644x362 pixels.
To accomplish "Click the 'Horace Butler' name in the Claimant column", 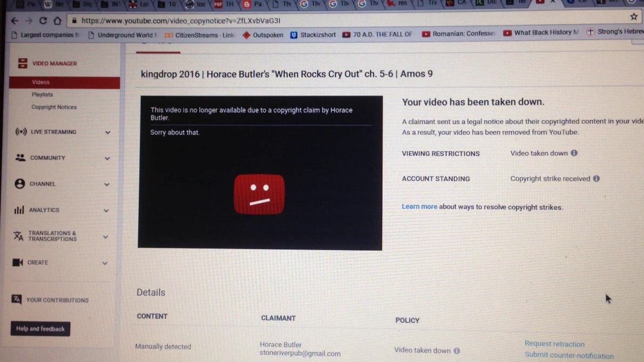I will tap(281, 345).
